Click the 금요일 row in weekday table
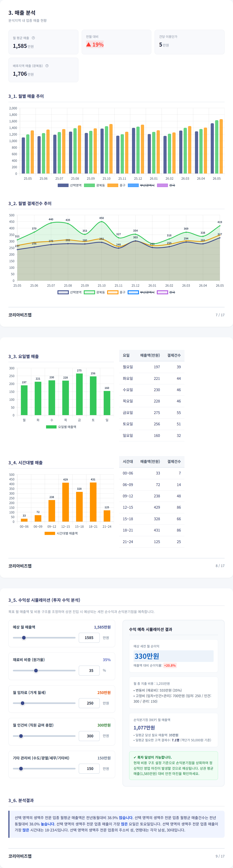This screenshot has height=868, width=233. click(152, 413)
